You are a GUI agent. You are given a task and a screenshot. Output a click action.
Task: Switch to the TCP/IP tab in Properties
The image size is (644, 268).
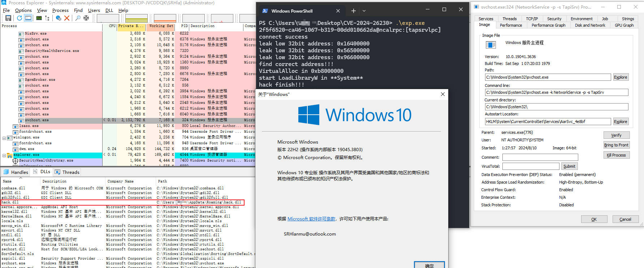[532, 19]
